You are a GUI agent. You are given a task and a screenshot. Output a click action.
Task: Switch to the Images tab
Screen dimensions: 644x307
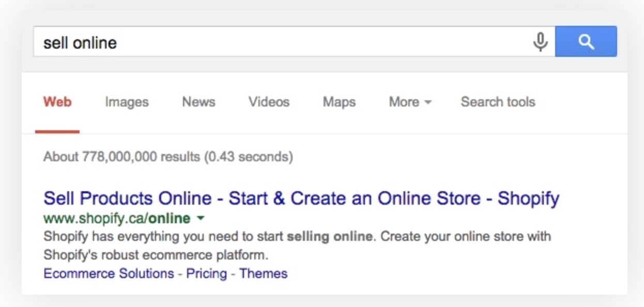point(127,102)
